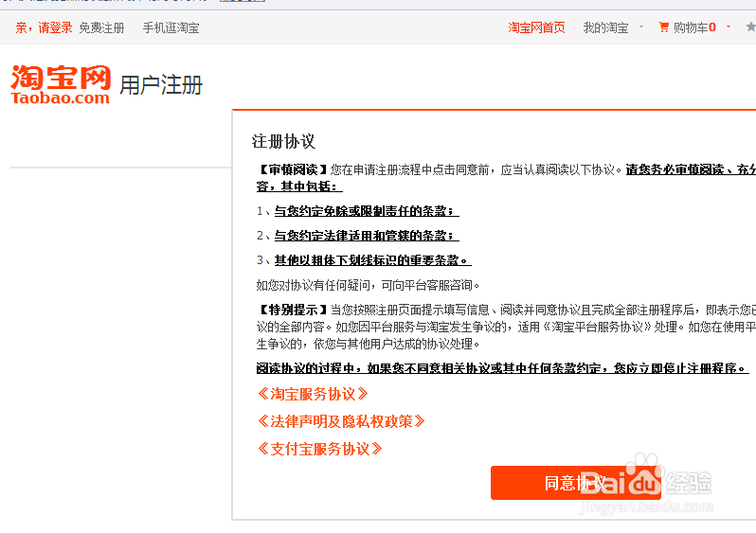The width and height of the screenshot is (756, 533).
Task: Expand the 购物车 dropdown arrow
Action: coord(729,27)
